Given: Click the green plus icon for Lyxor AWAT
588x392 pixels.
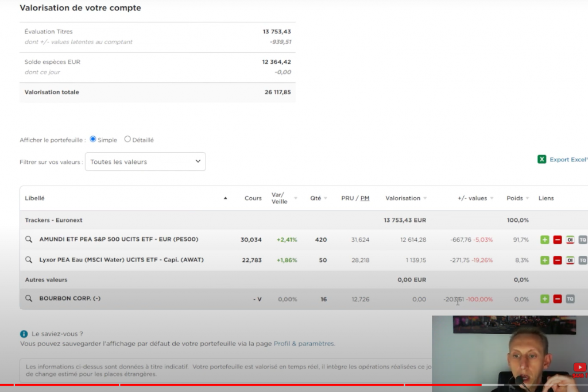Looking at the screenshot, I should [544, 260].
